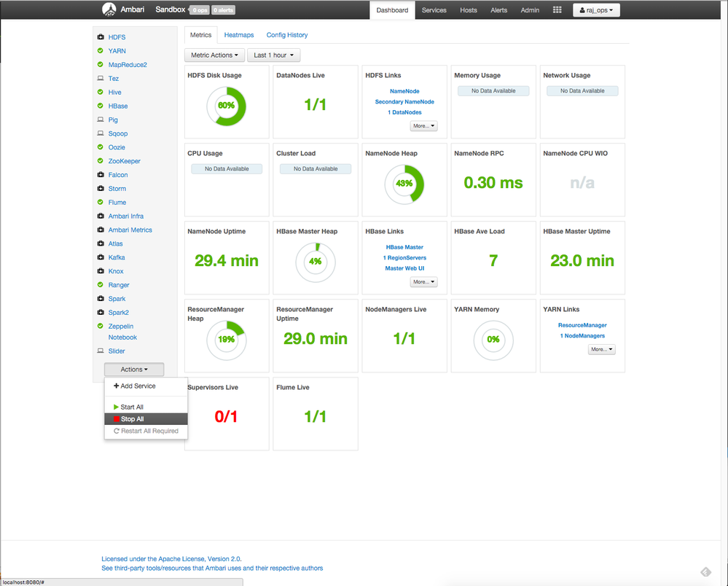Click the Ambari logo icon

click(109, 10)
